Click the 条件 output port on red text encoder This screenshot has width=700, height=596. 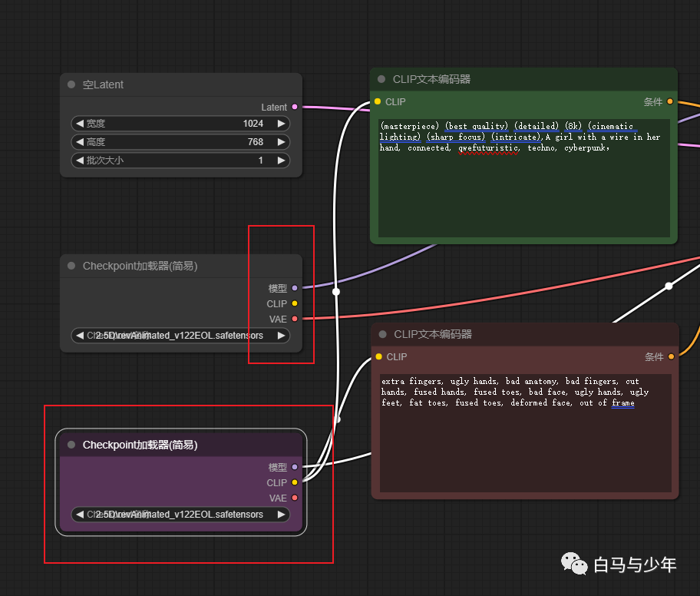tap(670, 356)
